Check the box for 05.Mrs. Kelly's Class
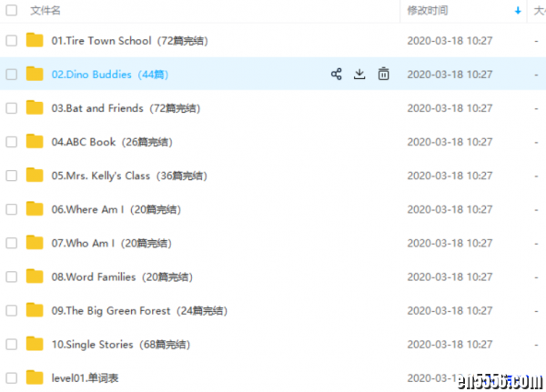546x392 pixels. coord(11,176)
